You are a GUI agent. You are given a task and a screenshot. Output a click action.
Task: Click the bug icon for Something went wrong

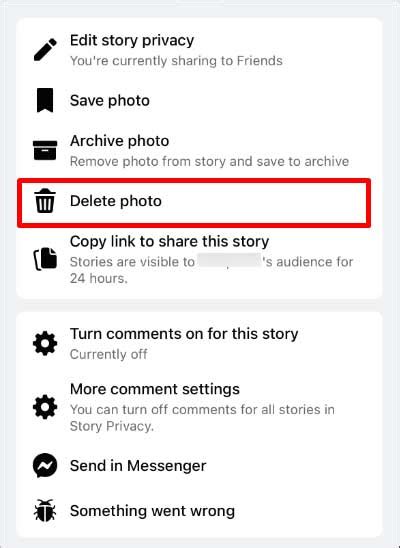click(x=45, y=511)
